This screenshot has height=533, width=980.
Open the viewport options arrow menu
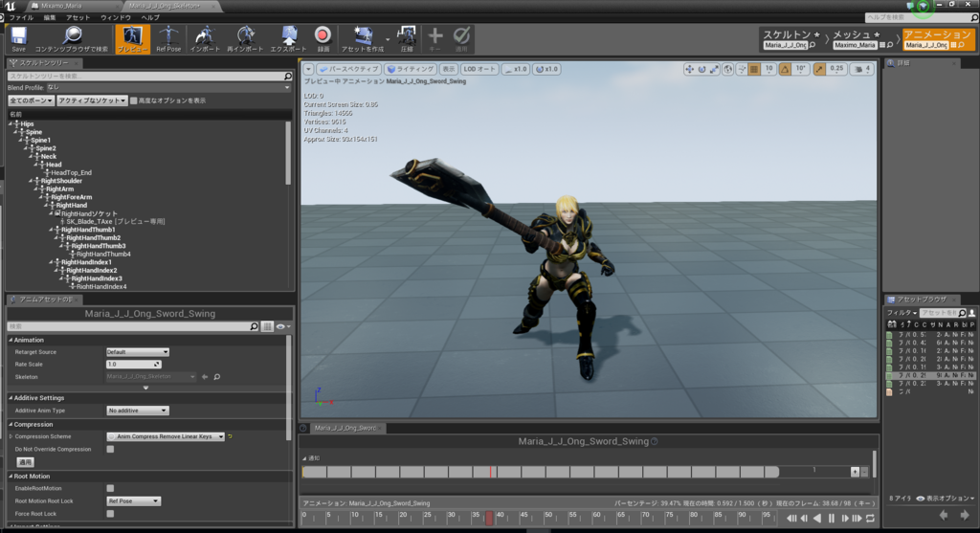click(309, 69)
